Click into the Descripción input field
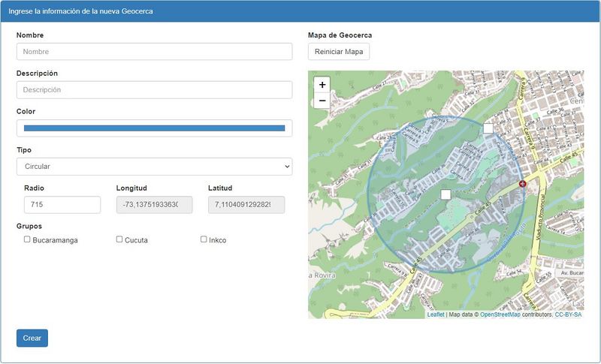601x364 pixels. (x=154, y=90)
